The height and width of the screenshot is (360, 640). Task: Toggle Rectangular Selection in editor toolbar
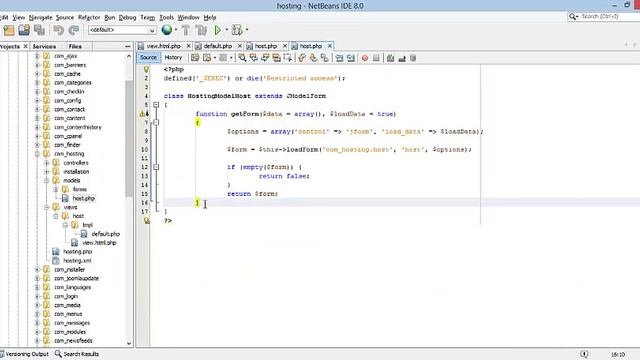pos(288,58)
